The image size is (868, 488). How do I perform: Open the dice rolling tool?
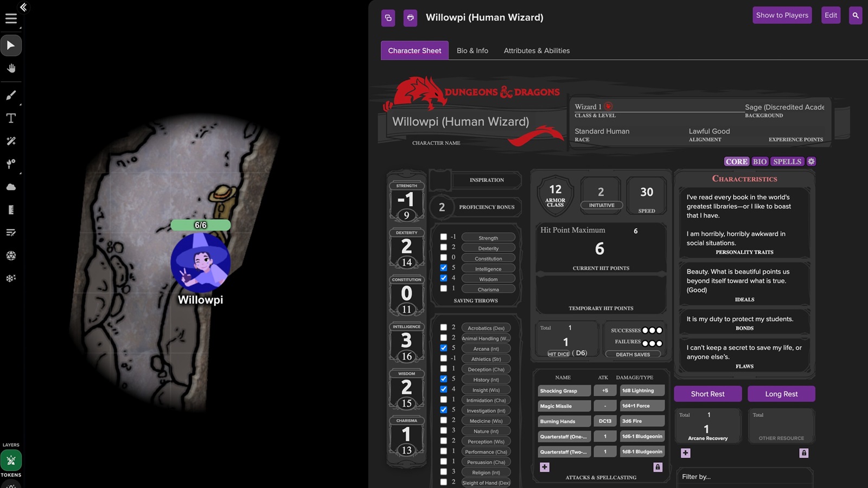(x=11, y=255)
